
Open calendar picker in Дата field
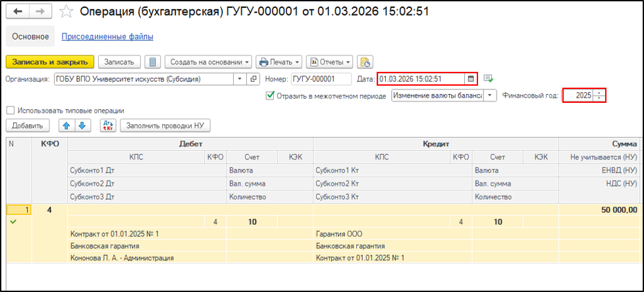(471, 78)
